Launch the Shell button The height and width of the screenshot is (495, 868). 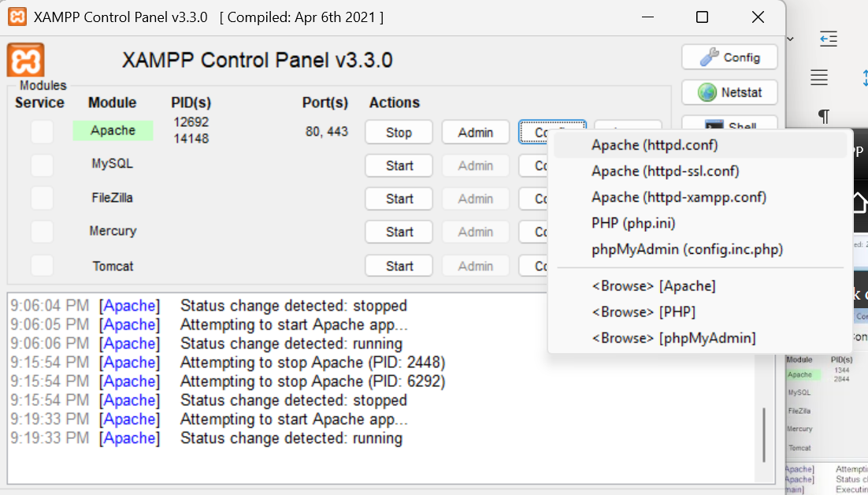click(x=729, y=124)
